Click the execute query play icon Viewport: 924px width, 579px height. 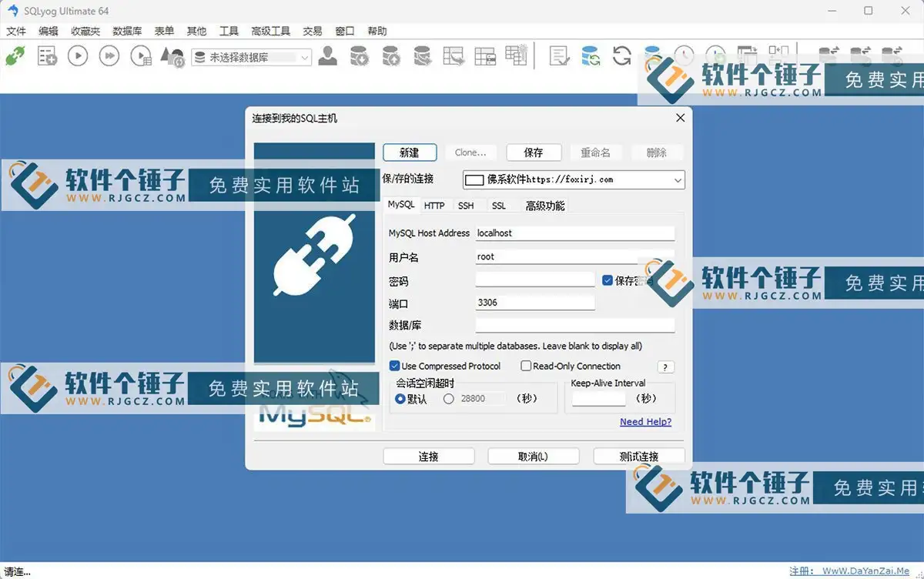pyautogui.click(x=78, y=56)
